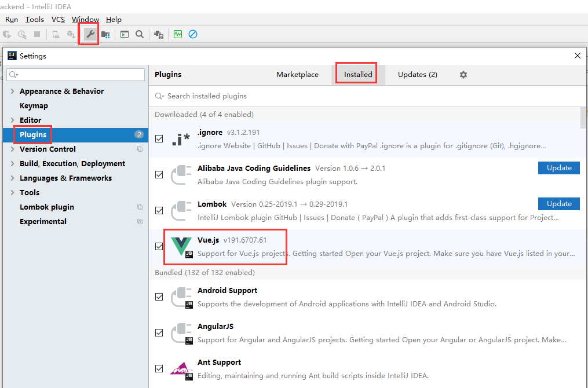Expand Build, Execution, Deployment node

pos(12,163)
